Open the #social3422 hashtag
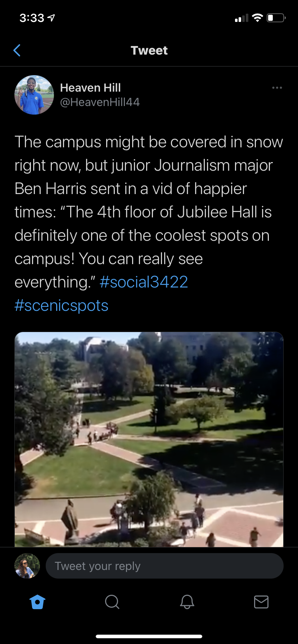Viewport: 298px width, 644px height. pos(144,282)
